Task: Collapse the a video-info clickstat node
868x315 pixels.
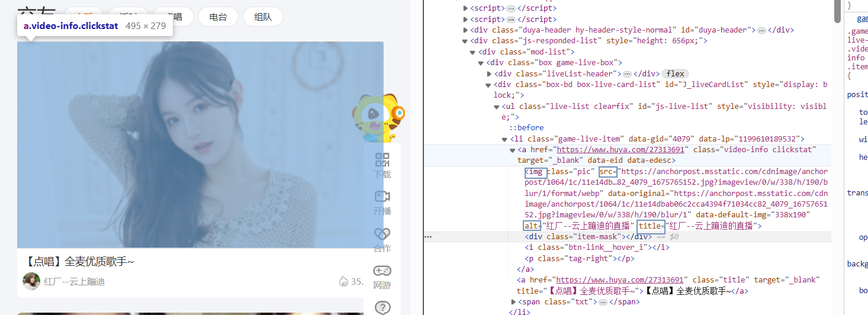Action: tap(513, 150)
